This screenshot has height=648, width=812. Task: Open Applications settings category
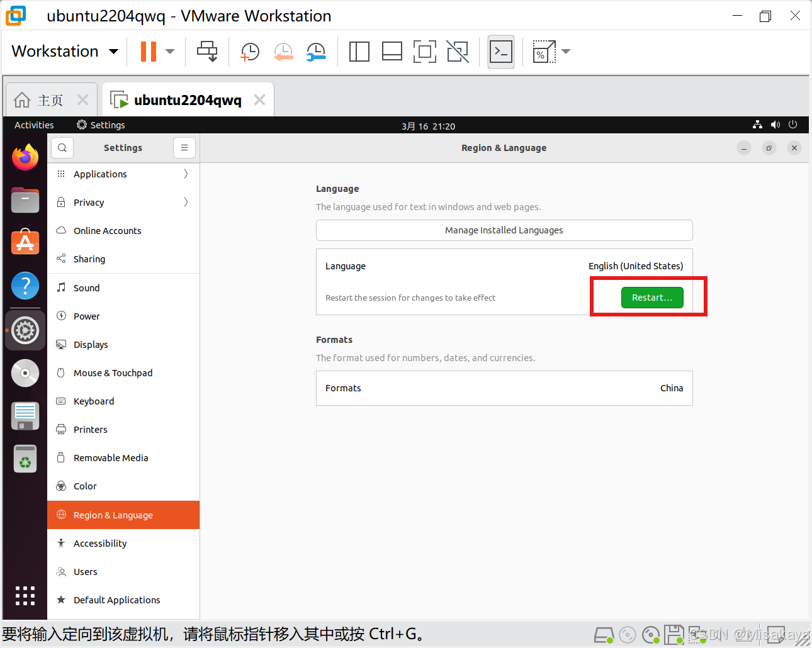123,174
